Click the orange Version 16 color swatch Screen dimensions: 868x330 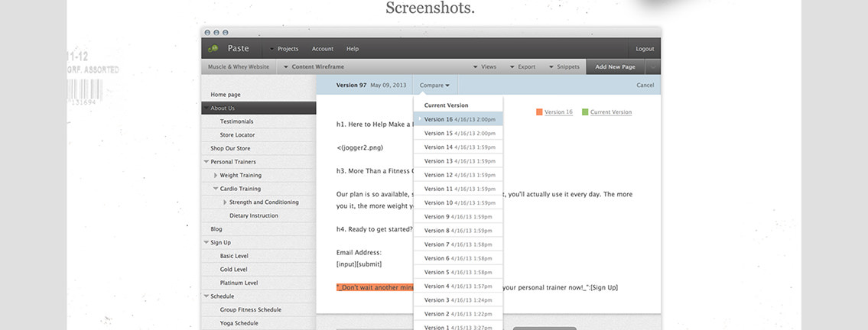coord(539,112)
